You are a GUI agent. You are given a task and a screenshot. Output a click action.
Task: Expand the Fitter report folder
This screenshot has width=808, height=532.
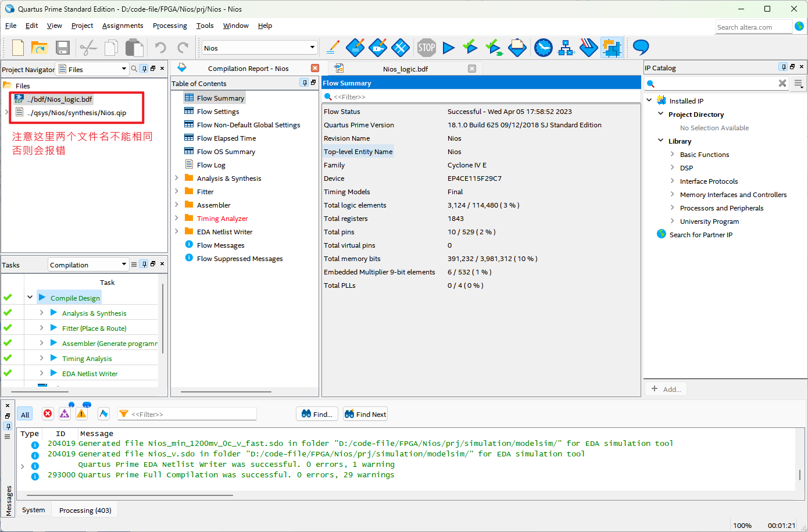[177, 191]
